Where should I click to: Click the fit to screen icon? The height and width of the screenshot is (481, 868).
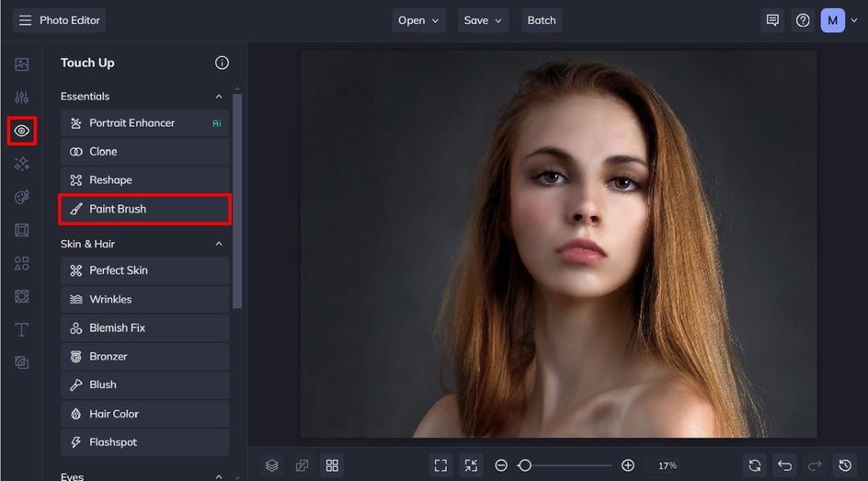click(x=440, y=465)
